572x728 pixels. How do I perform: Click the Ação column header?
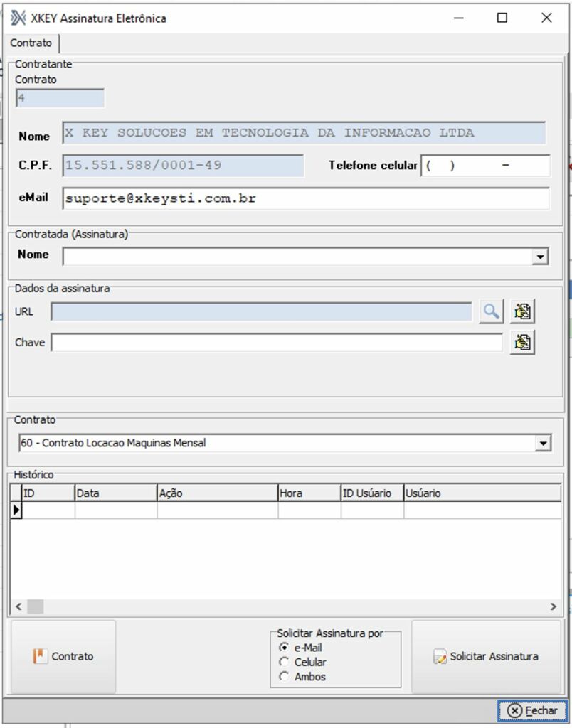click(x=218, y=493)
